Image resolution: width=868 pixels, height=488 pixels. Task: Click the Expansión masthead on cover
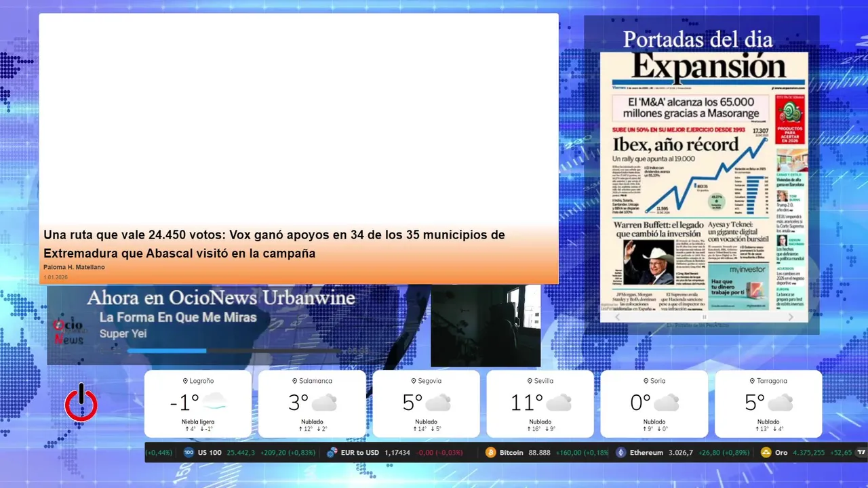[x=709, y=67]
